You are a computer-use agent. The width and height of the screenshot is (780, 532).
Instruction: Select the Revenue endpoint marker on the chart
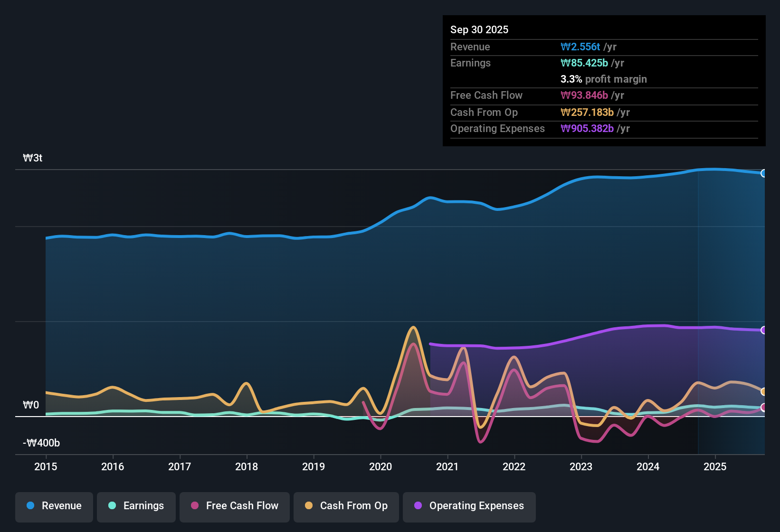click(x=764, y=173)
